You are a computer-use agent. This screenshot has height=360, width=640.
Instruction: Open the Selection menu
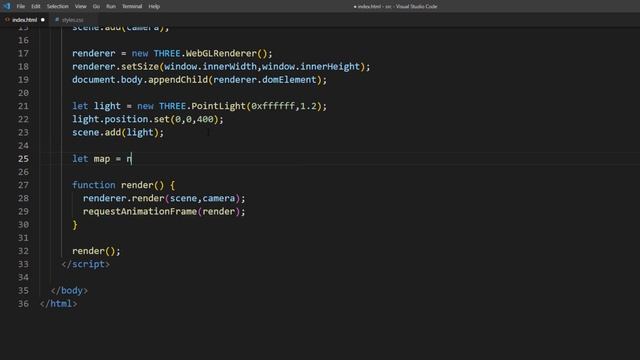coord(58,6)
